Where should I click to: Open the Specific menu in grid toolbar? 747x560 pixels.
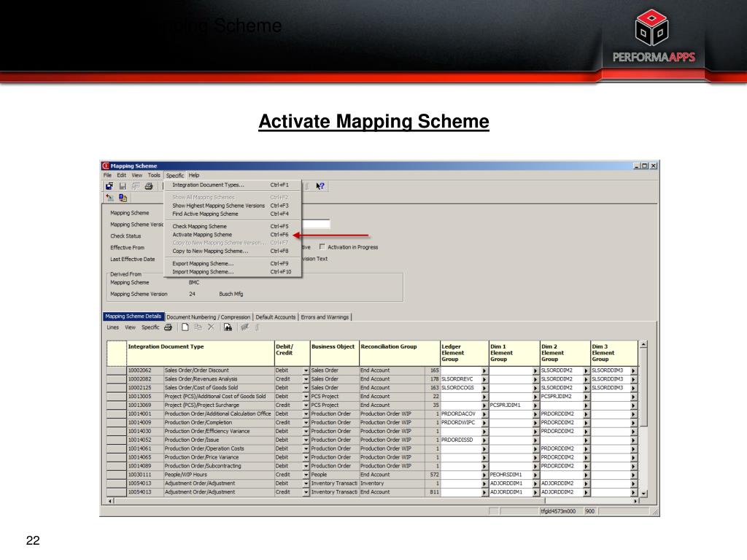150,327
